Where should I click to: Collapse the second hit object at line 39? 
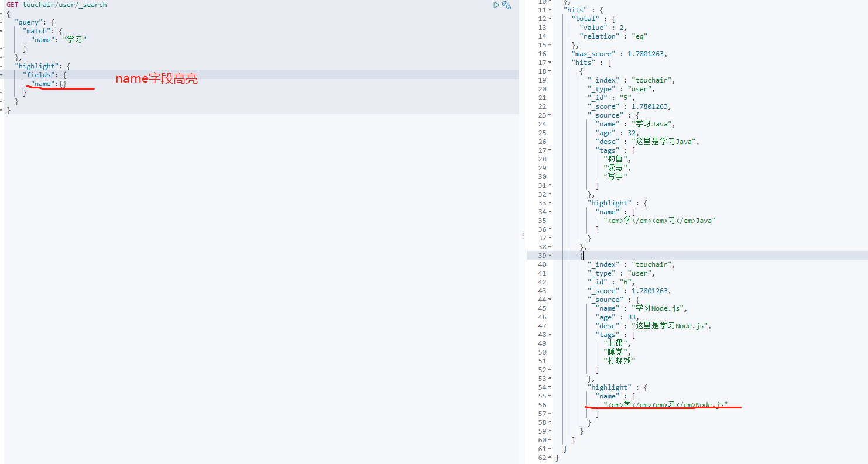pyautogui.click(x=550, y=256)
